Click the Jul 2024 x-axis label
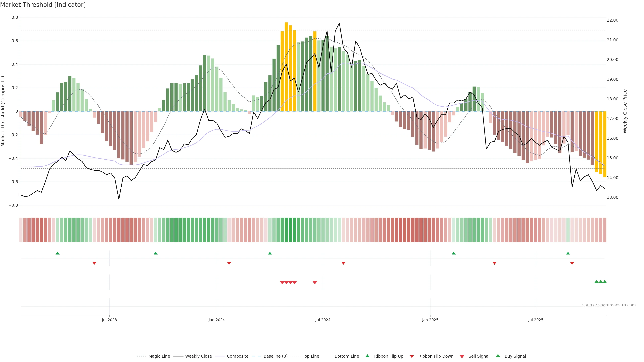 (x=323, y=320)
